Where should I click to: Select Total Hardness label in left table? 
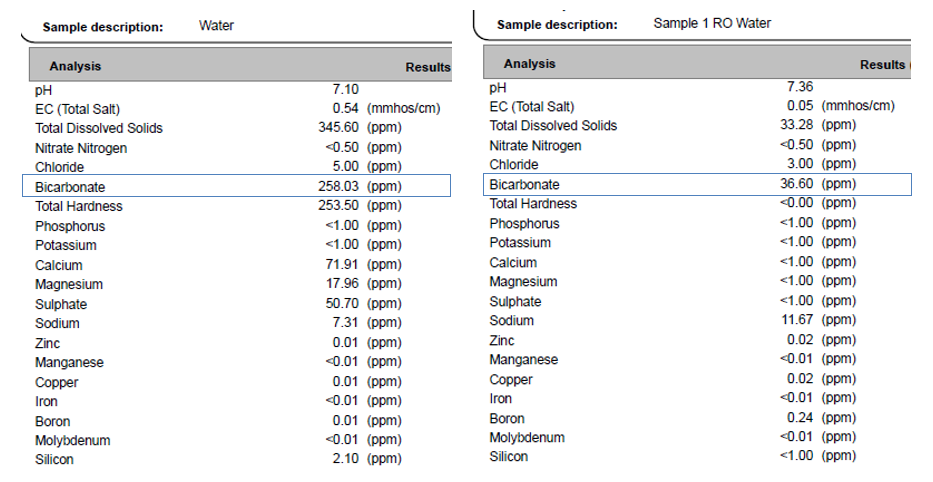[x=79, y=206]
